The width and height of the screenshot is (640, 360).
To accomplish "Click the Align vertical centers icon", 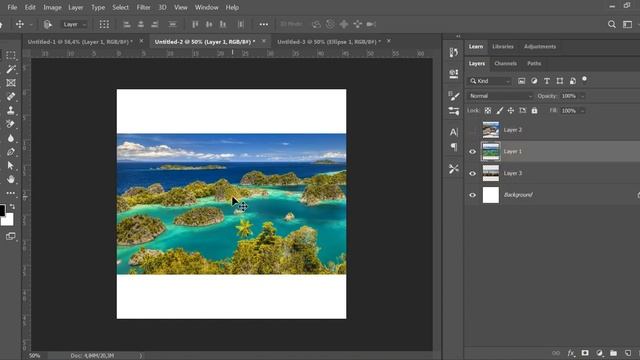I will (209, 24).
